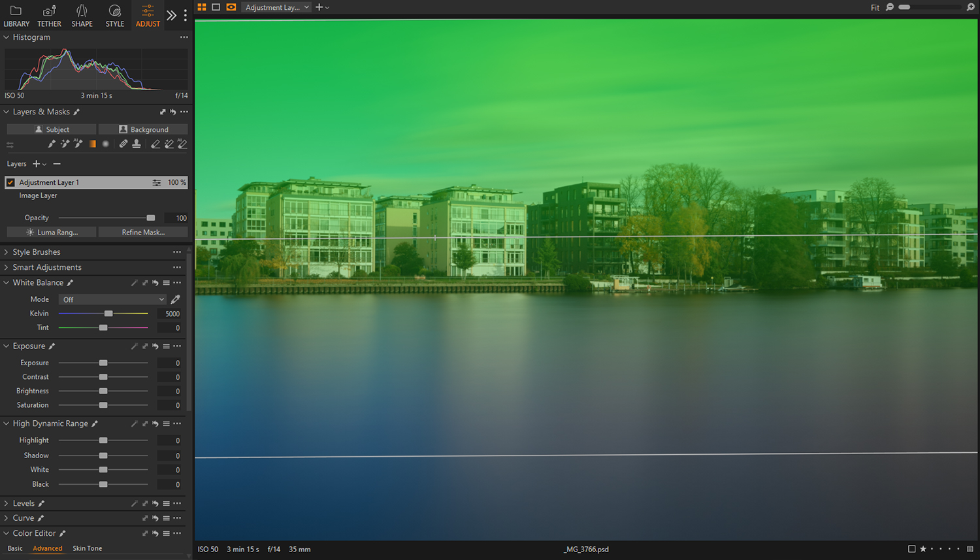Viewport: 980px width, 560px height.
Task: Reset the Exposure tool
Action: tap(155, 346)
